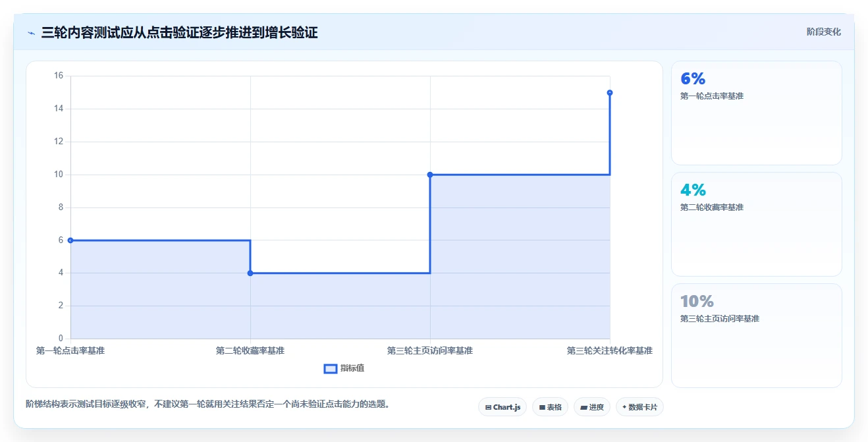Select the 10% 第三轮主页访问率基准 card
The height and width of the screenshot is (442, 868).
(756, 335)
